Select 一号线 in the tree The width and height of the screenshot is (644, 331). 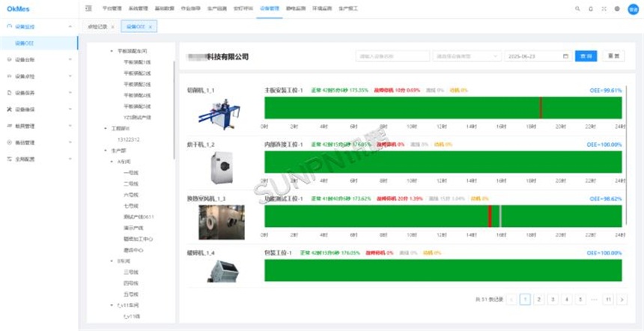[x=130, y=173]
